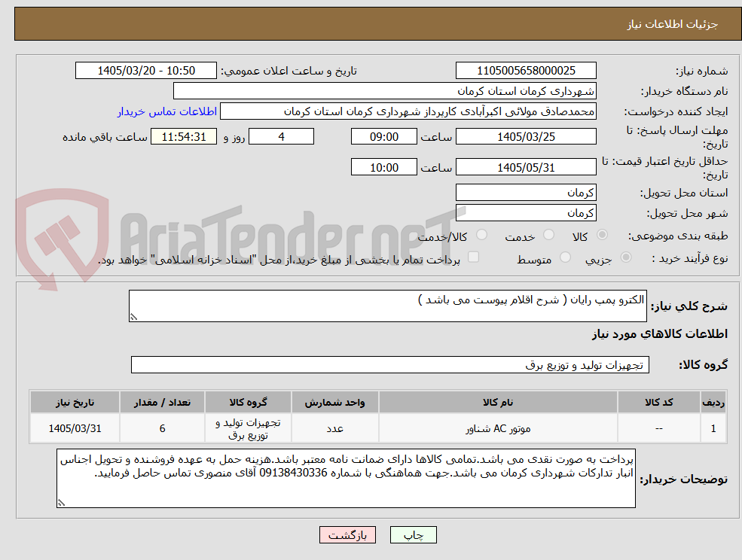Select the کالا radio button
The height and width of the screenshot is (560, 742).
tap(603, 235)
